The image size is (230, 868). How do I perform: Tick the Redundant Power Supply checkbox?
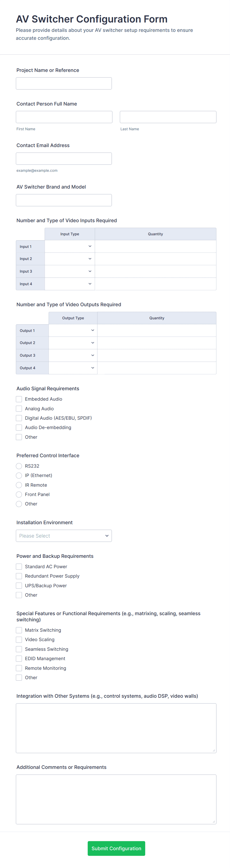point(19,576)
